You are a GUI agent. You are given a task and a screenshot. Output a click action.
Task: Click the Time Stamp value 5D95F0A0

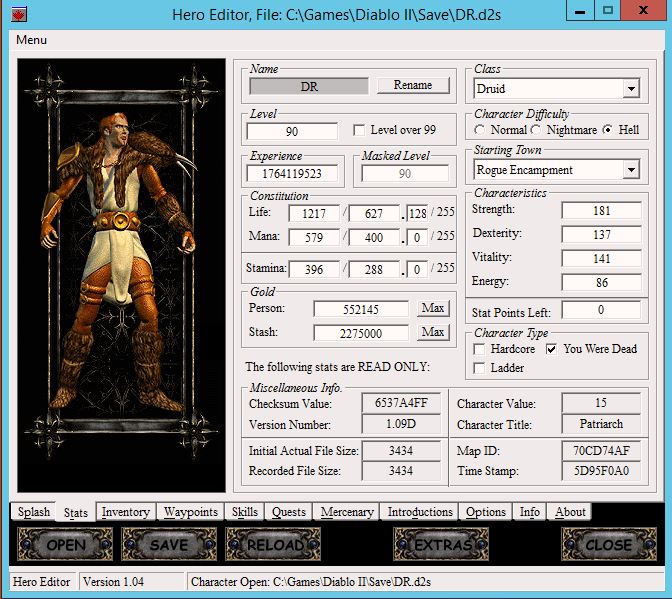coord(601,471)
